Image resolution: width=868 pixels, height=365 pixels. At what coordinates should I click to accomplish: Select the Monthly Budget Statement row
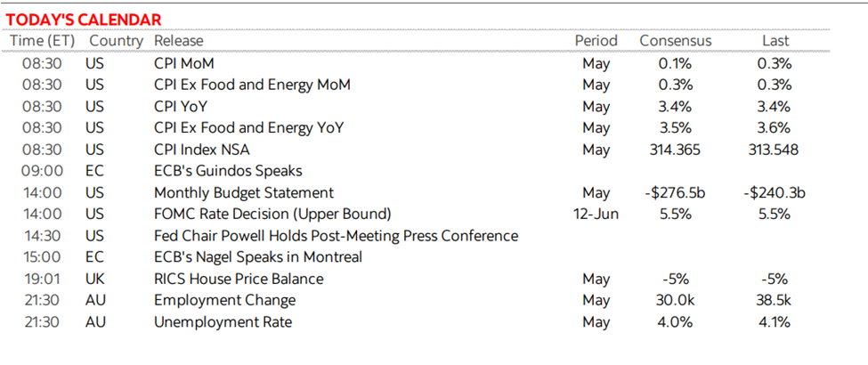pos(413,193)
